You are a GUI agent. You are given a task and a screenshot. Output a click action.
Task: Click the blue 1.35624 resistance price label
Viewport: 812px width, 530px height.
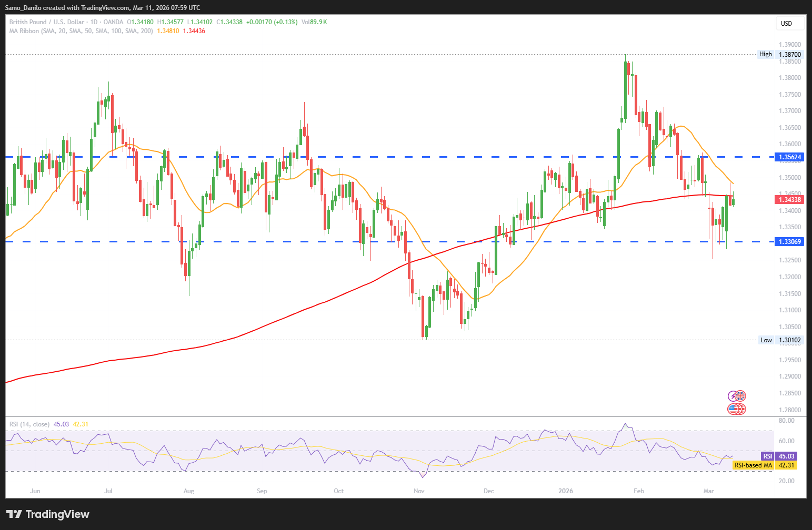789,157
